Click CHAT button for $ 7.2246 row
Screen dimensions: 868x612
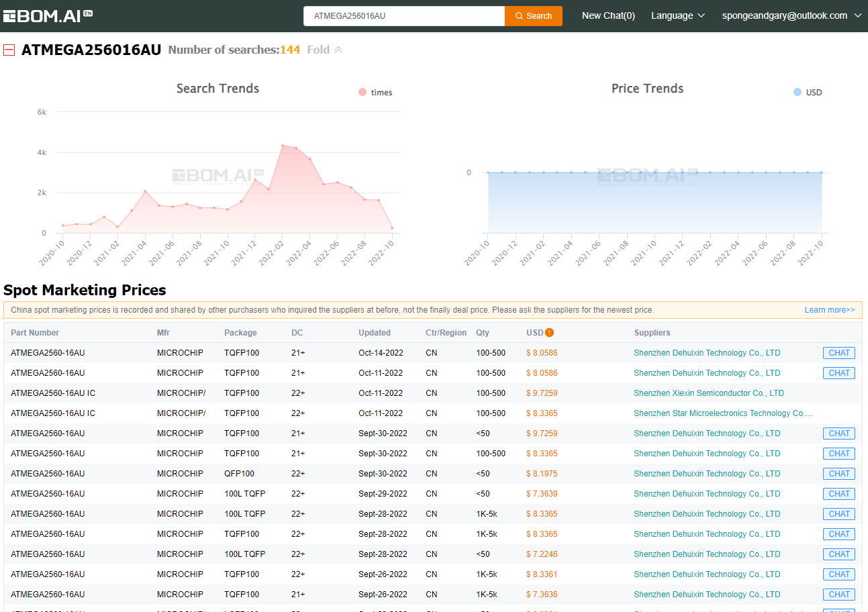pyautogui.click(x=839, y=554)
